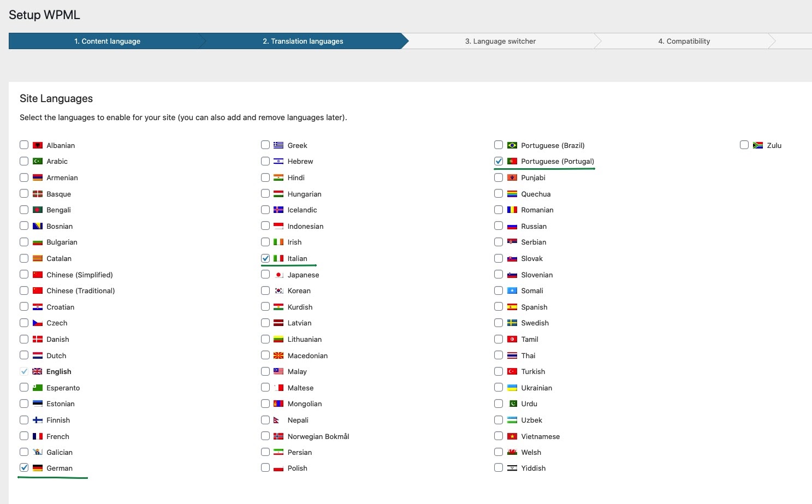Select the Russian language checkbox
Viewport: 812px width, 504px height.
click(499, 226)
